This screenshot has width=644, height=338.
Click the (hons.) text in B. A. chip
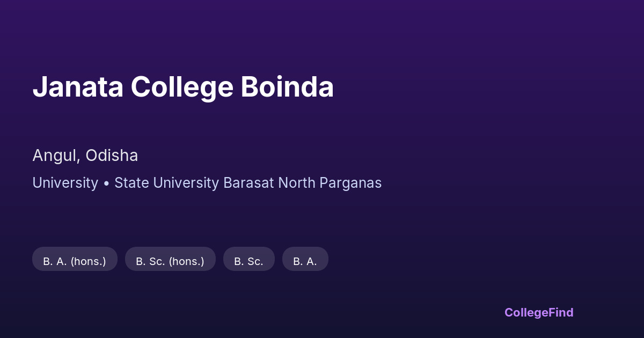pos(88,261)
